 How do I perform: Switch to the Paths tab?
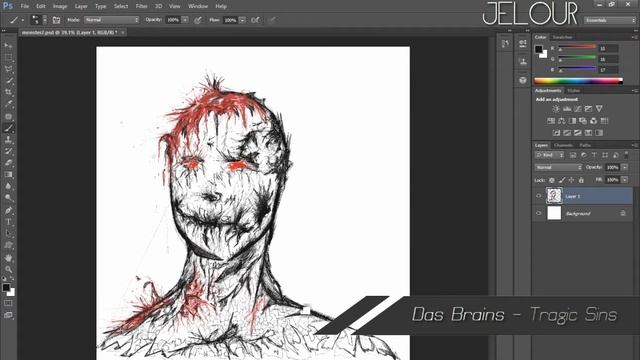585,145
